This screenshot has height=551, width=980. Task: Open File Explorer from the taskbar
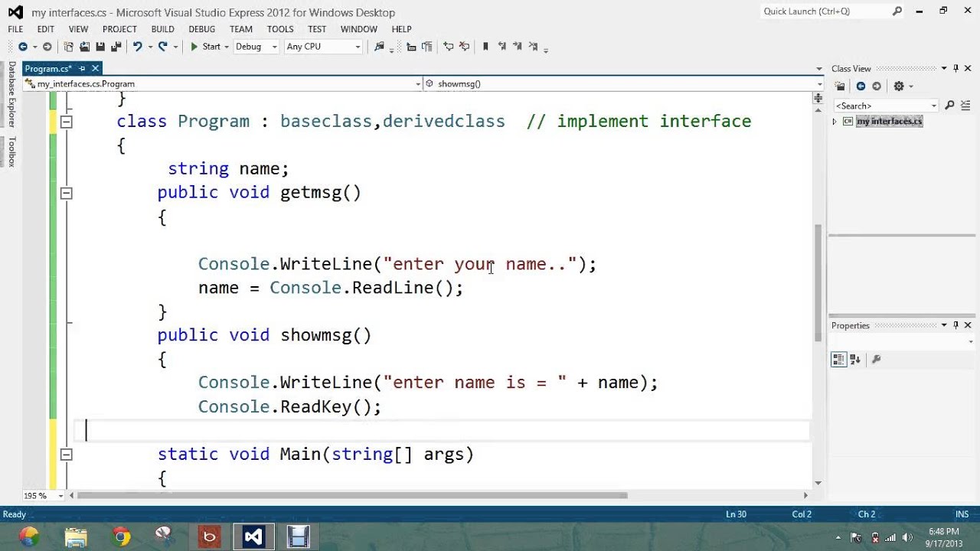coord(76,536)
